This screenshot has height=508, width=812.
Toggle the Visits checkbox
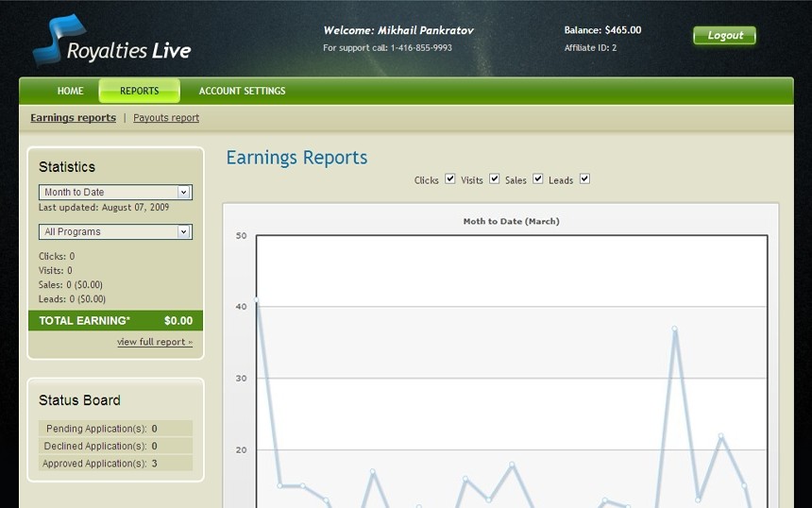pos(495,178)
